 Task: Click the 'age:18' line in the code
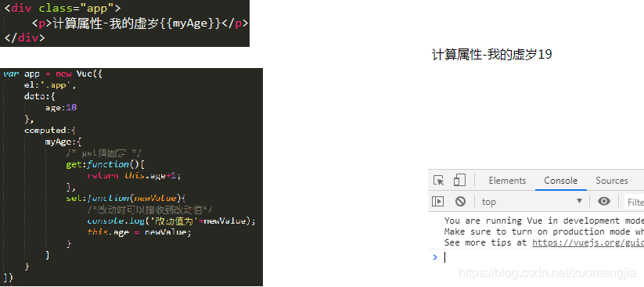pyautogui.click(x=61, y=108)
